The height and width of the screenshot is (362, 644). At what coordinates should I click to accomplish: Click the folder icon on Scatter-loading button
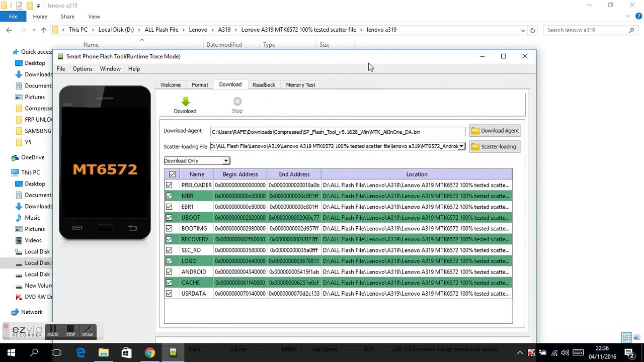point(475,147)
